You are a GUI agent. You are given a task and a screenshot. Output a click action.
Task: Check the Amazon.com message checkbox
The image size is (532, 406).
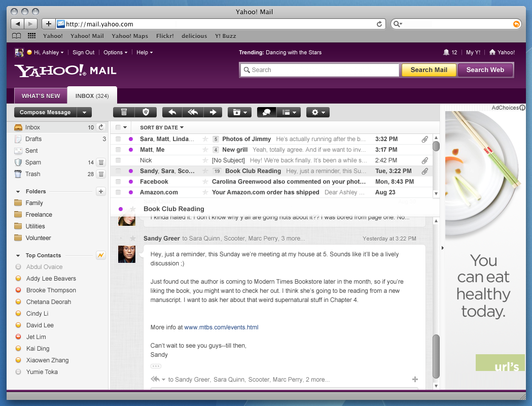click(118, 192)
